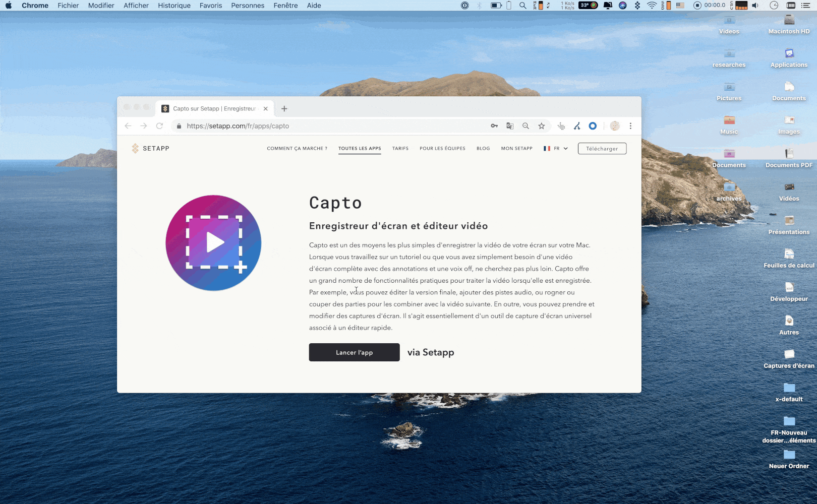Image resolution: width=817 pixels, height=504 pixels.
Task: Click the Capto heading text
Action: (x=335, y=203)
